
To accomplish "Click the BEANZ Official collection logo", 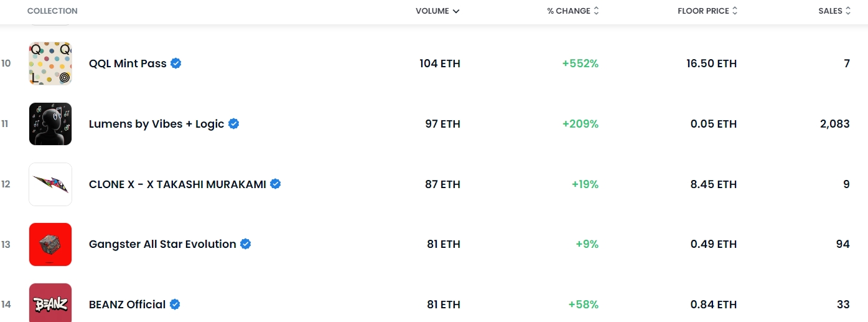I will click(x=50, y=303).
